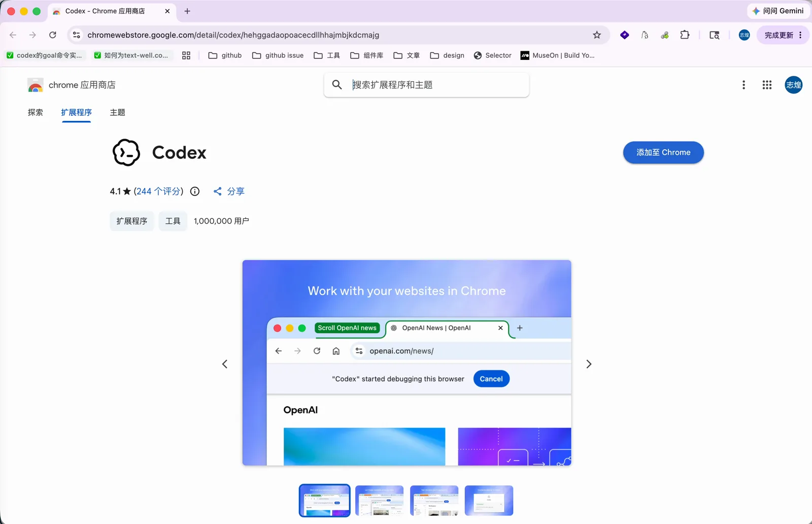Expand the design bookmark folder
This screenshot has height=524, width=812.
coord(447,55)
